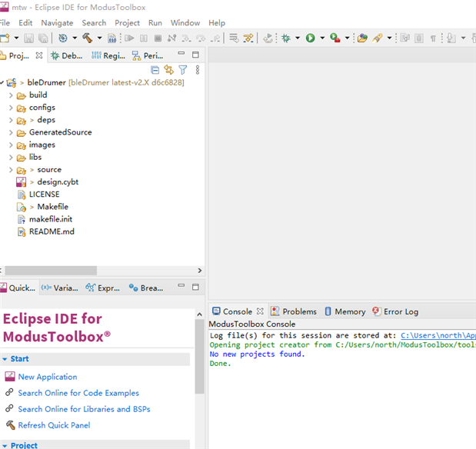Open the Navigate menu
The height and width of the screenshot is (449, 476).
click(x=57, y=23)
